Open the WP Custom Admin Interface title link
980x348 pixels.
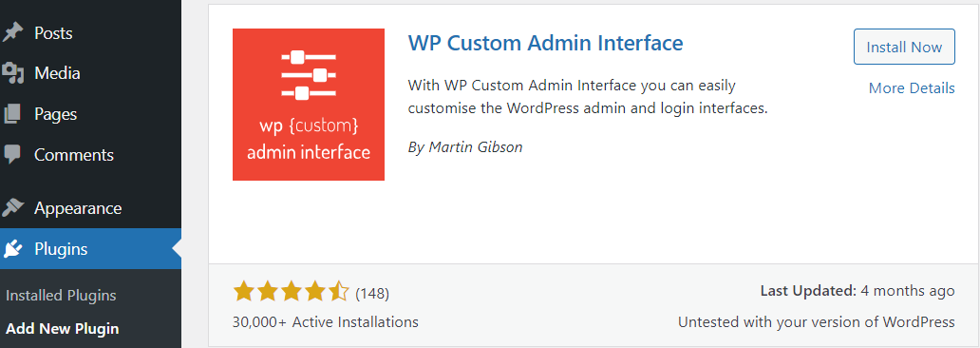click(x=545, y=43)
